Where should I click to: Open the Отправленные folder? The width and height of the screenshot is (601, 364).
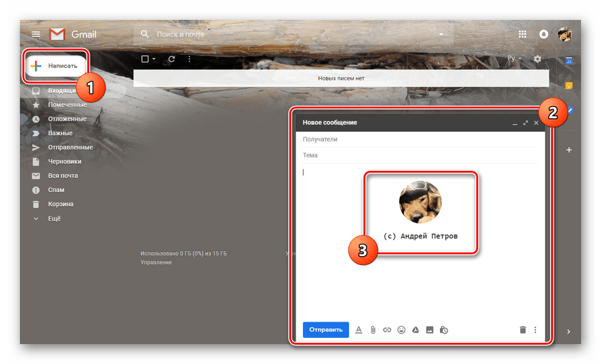(70, 147)
